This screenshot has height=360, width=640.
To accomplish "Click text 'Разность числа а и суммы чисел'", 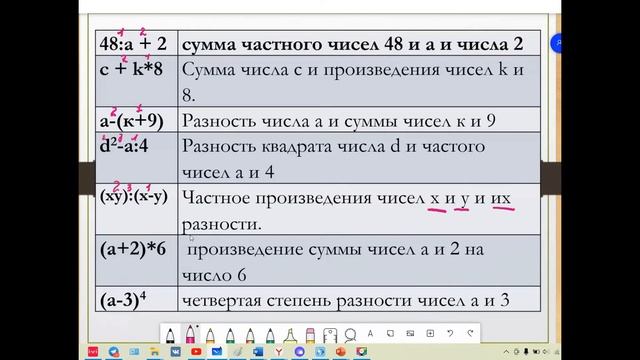I will tap(317, 121).
